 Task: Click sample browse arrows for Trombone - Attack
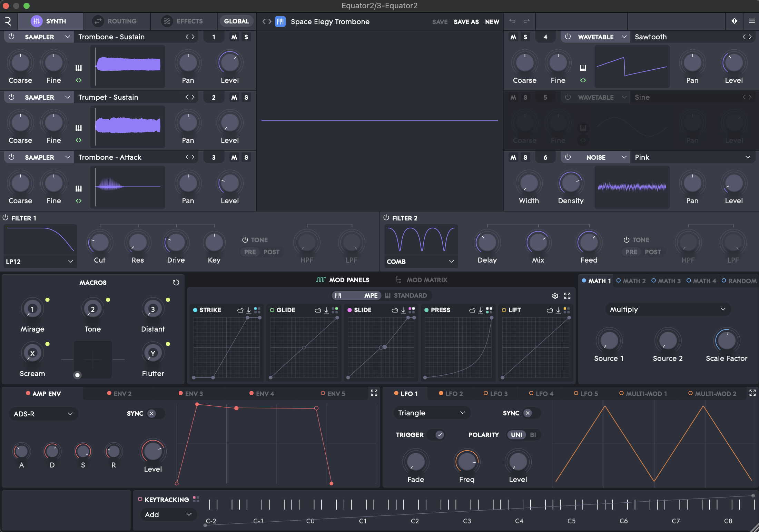point(190,157)
